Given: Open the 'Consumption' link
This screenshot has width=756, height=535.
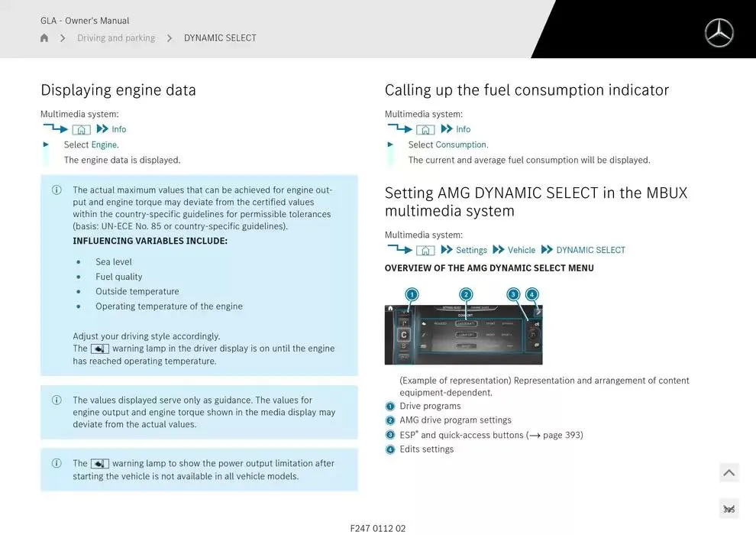Looking at the screenshot, I should pyautogui.click(x=460, y=145).
